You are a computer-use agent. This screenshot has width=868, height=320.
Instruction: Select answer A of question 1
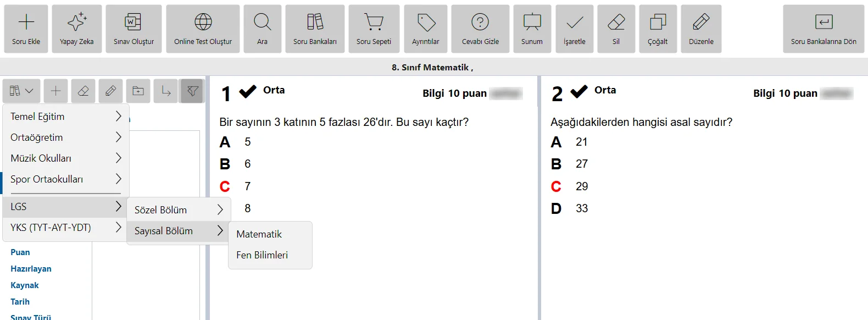pyautogui.click(x=225, y=142)
